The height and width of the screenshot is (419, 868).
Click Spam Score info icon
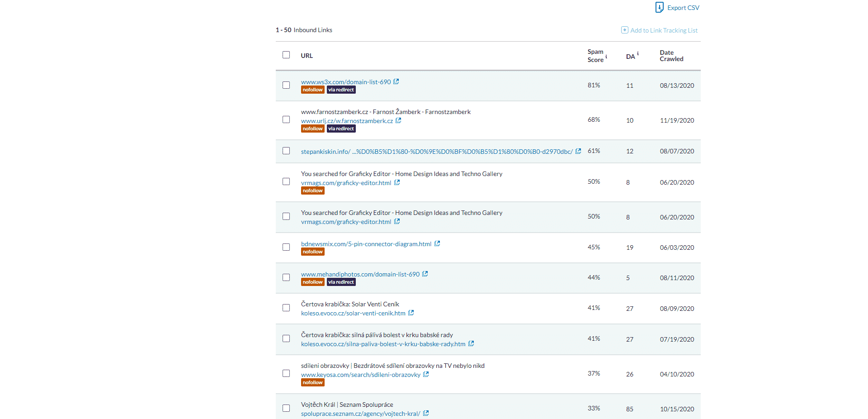tap(606, 57)
